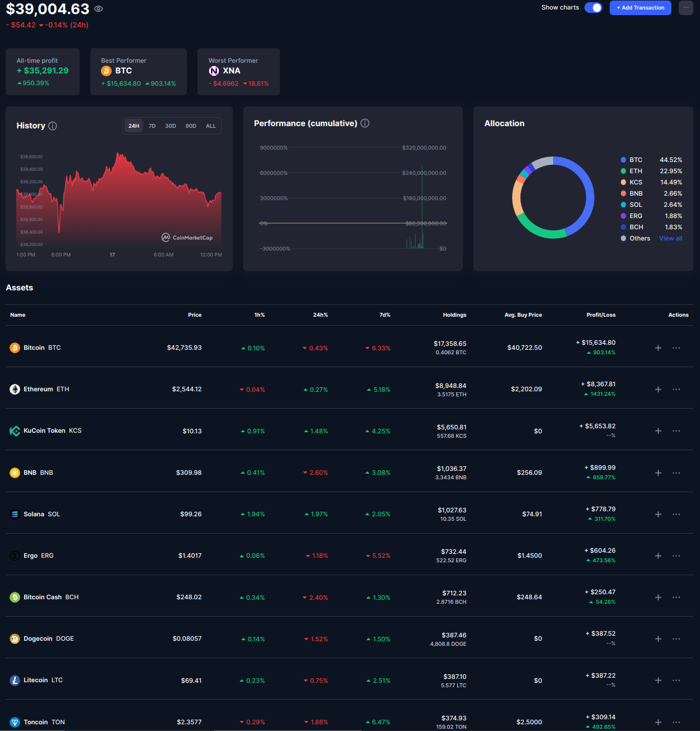Click the Dogecoin coin icon
This screenshot has height=731, width=700.
pos(15,639)
